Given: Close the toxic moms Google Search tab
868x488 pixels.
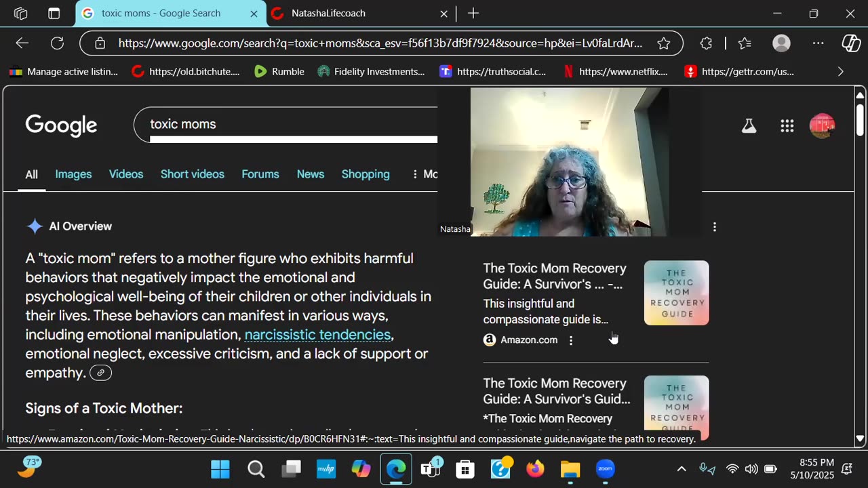Looking at the screenshot, I should tap(254, 14).
